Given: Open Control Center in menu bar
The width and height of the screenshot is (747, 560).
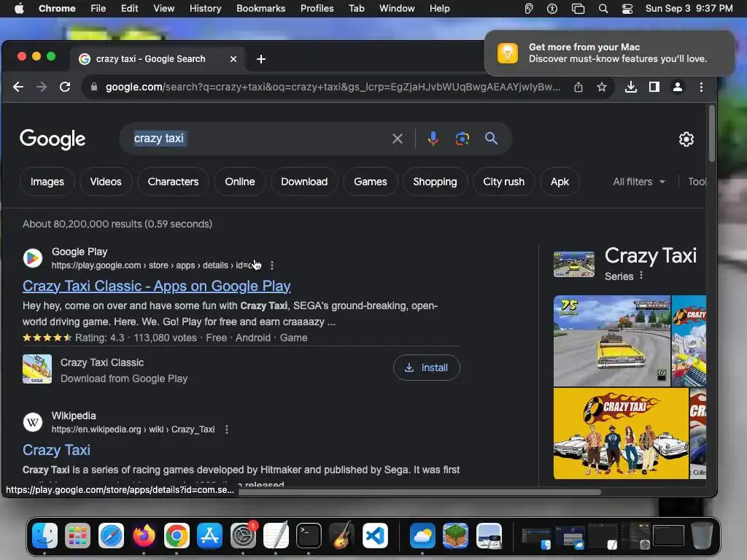Looking at the screenshot, I should point(627,9).
